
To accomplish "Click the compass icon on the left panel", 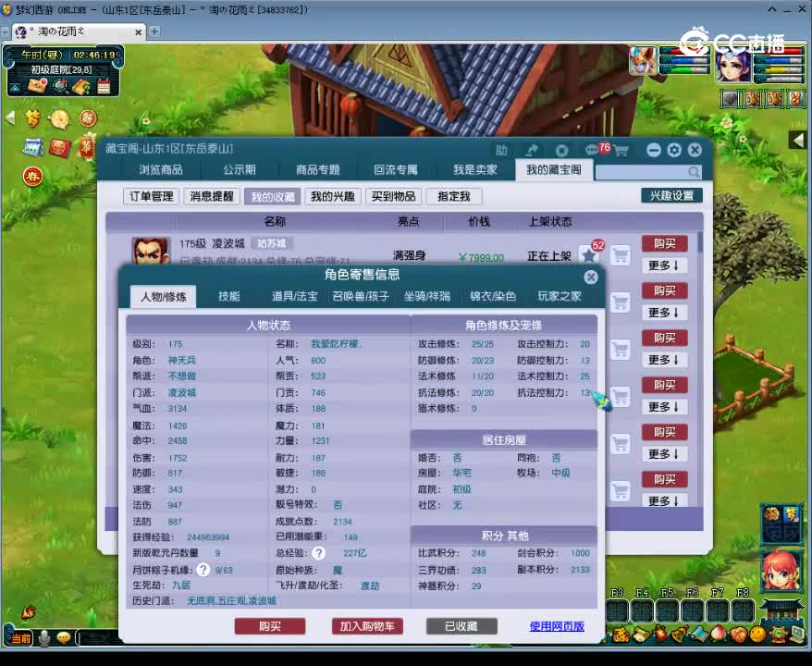I will [x=57, y=120].
